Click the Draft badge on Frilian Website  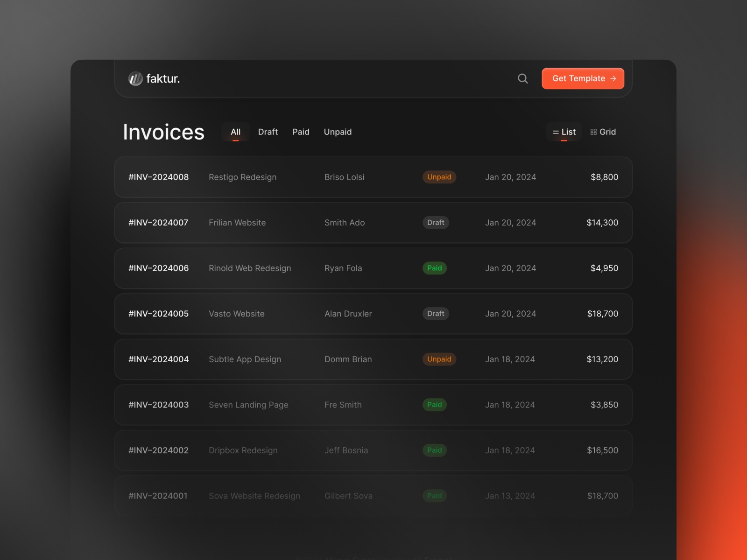pos(436,223)
